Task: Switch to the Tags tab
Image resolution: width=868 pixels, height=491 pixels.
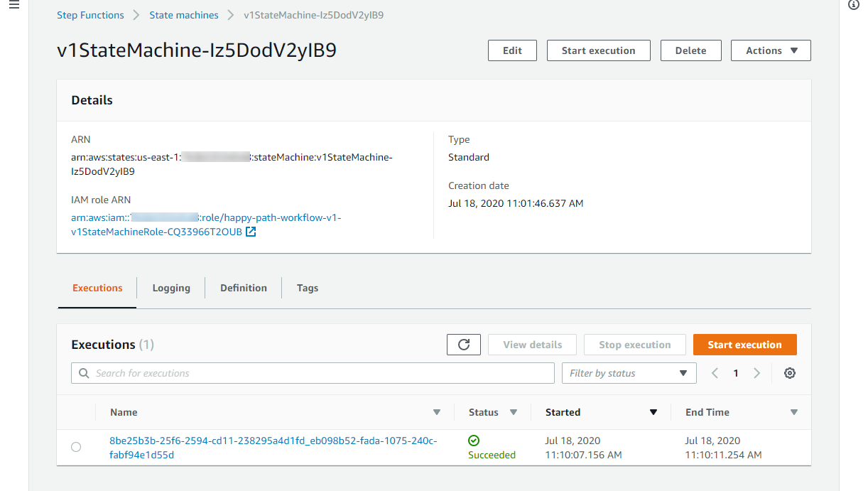Action: tap(308, 288)
